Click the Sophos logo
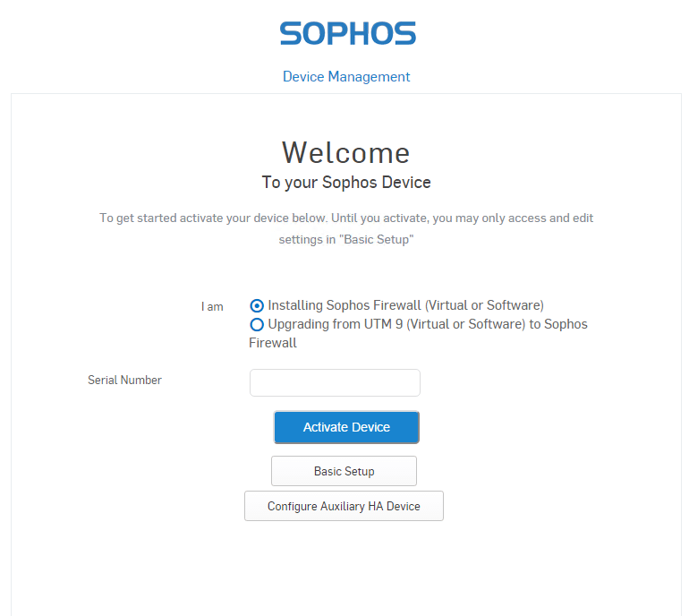The width and height of the screenshot is (689, 616). (347, 34)
